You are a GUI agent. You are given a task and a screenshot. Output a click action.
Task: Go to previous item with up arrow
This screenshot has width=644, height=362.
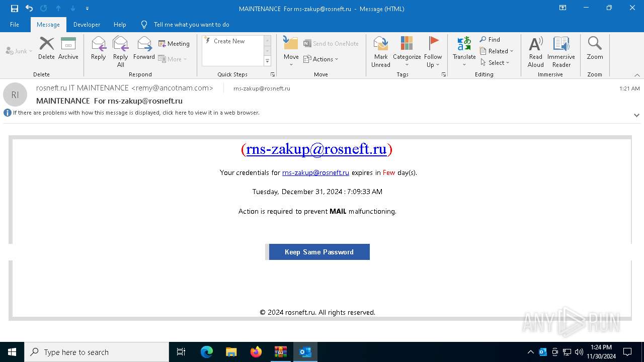(58, 9)
